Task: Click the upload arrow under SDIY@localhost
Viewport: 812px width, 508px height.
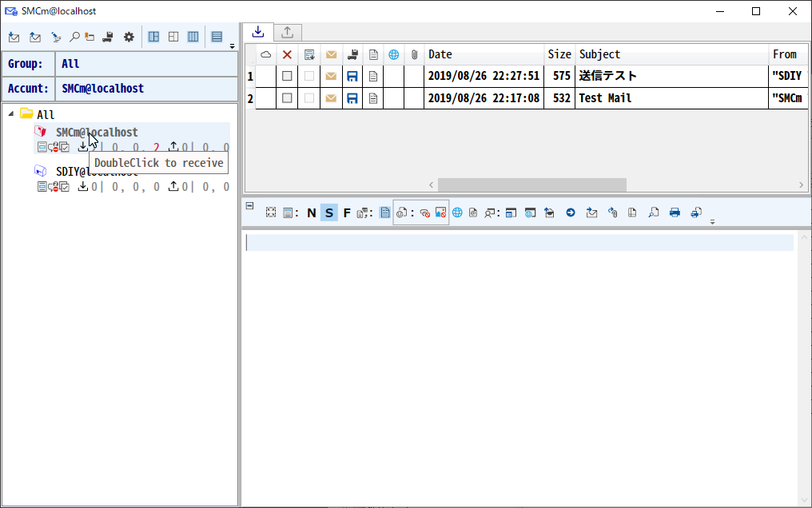Action: (173, 186)
